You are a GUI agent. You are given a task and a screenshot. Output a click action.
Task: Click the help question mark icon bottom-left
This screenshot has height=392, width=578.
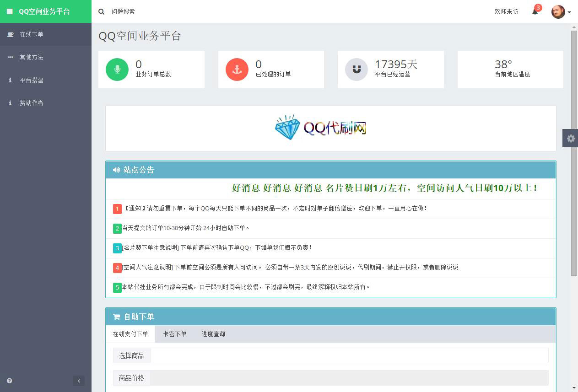(9, 381)
